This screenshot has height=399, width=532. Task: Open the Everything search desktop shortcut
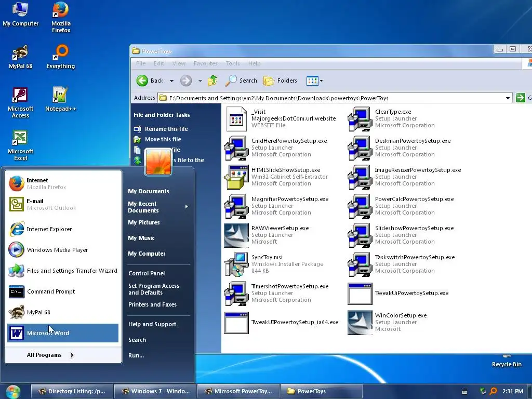(61, 57)
